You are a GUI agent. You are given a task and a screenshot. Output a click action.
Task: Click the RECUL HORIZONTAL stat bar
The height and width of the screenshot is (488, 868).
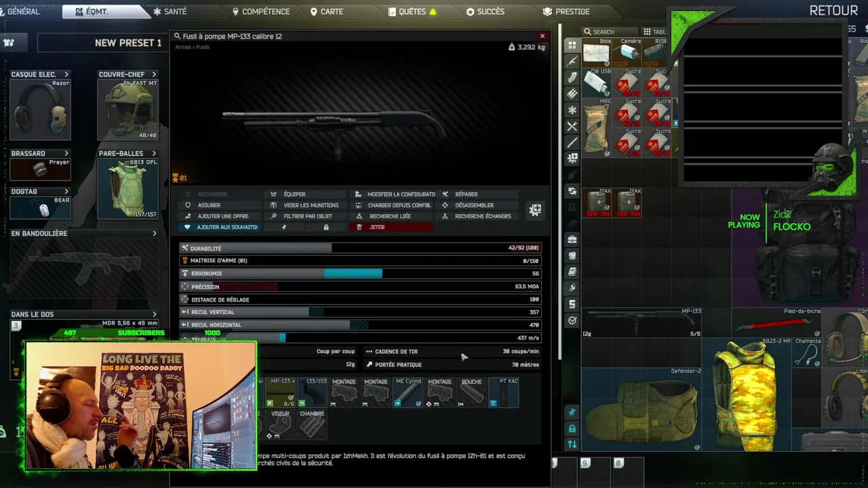click(360, 325)
